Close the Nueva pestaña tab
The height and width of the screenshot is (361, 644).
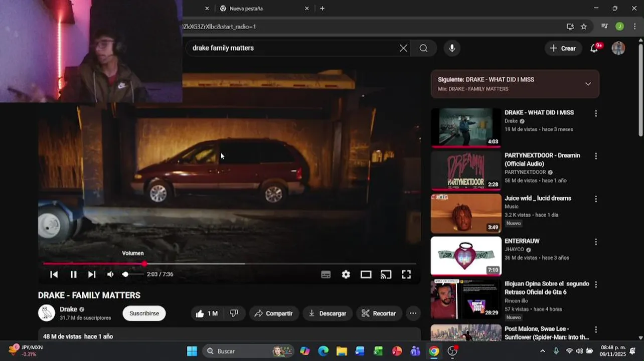(307, 9)
